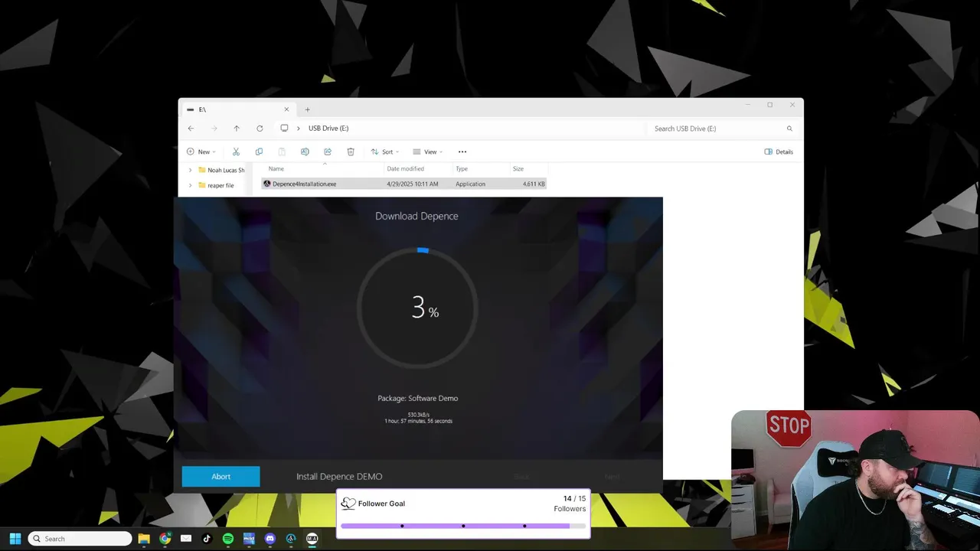Open the New dropdown in Explorer

coord(201,152)
